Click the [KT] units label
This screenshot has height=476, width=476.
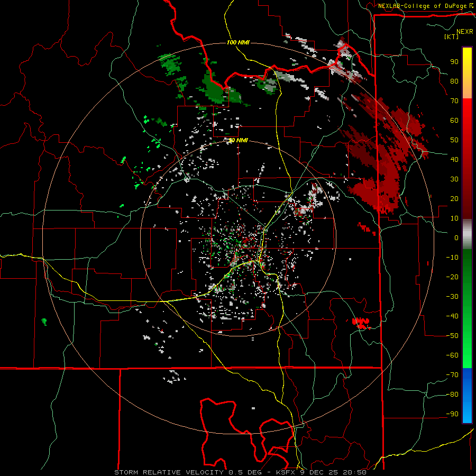pyautogui.click(x=452, y=36)
